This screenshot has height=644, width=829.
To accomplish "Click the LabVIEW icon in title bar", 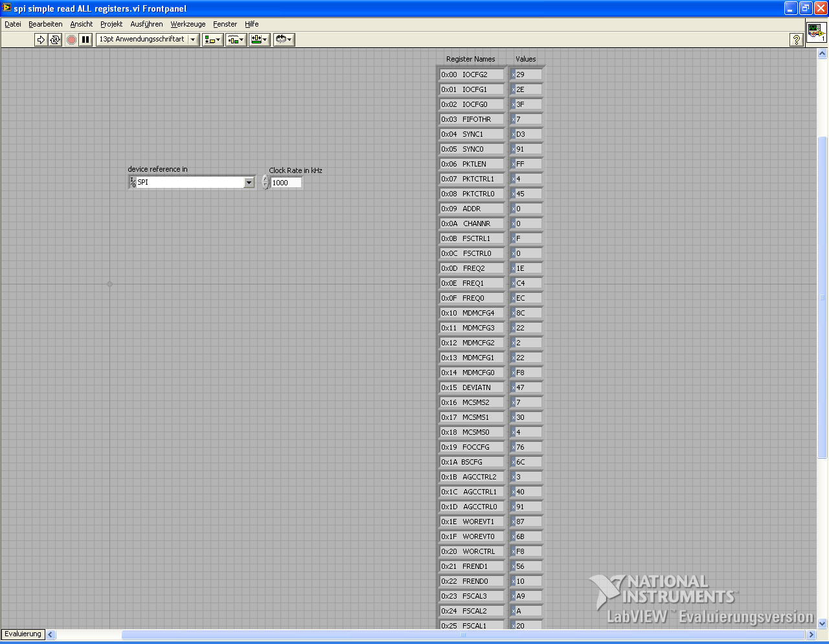I will [7, 8].
